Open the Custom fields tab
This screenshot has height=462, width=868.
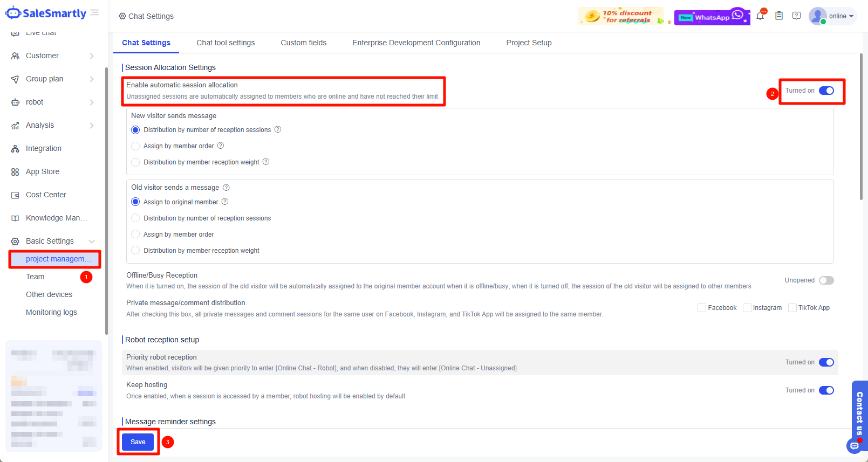(x=303, y=43)
